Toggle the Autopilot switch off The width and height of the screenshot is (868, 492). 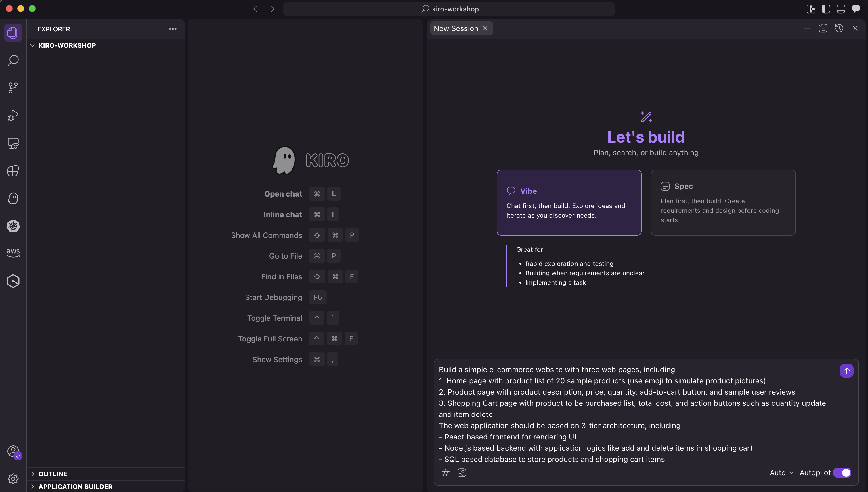[842, 473]
